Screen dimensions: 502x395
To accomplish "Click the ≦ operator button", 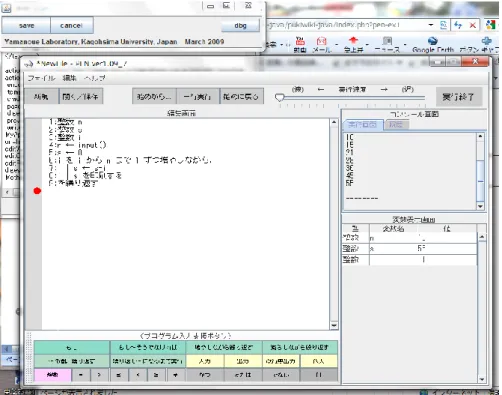I will [119, 375].
